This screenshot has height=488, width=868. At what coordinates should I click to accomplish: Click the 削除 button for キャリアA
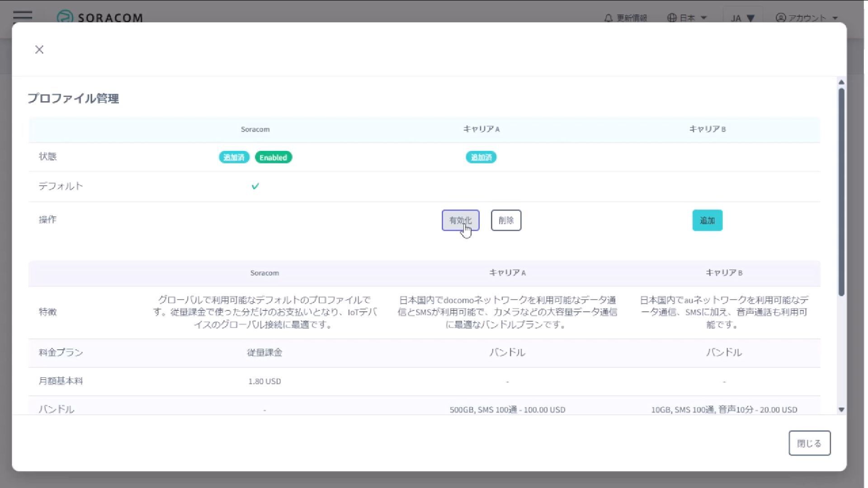pos(506,220)
